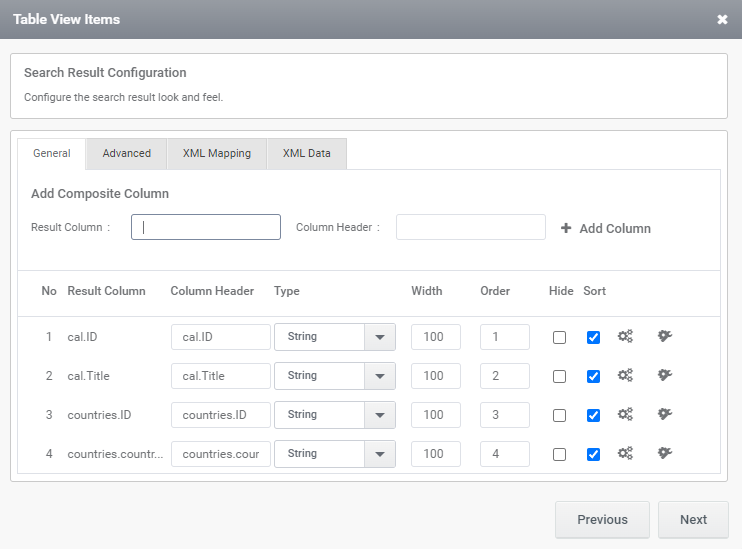The height and width of the screenshot is (549, 742).
Task: Edit Order field showing 1
Action: click(505, 337)
